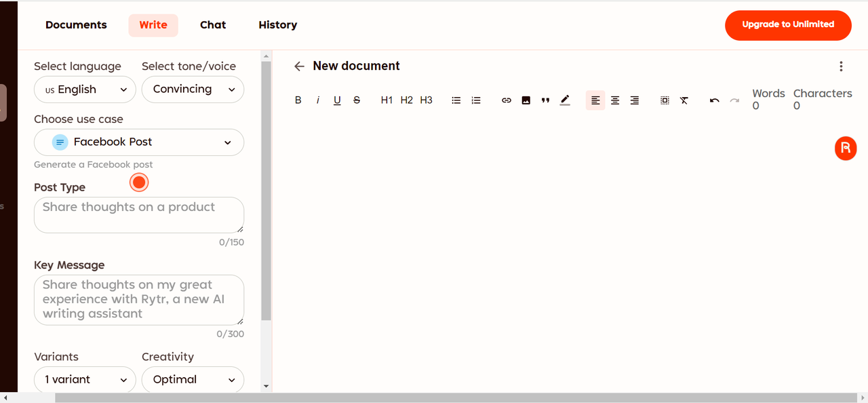This screenshot has height=403, width=868.
Task: Switch to the Documents tab
Action: pos(76,25)
